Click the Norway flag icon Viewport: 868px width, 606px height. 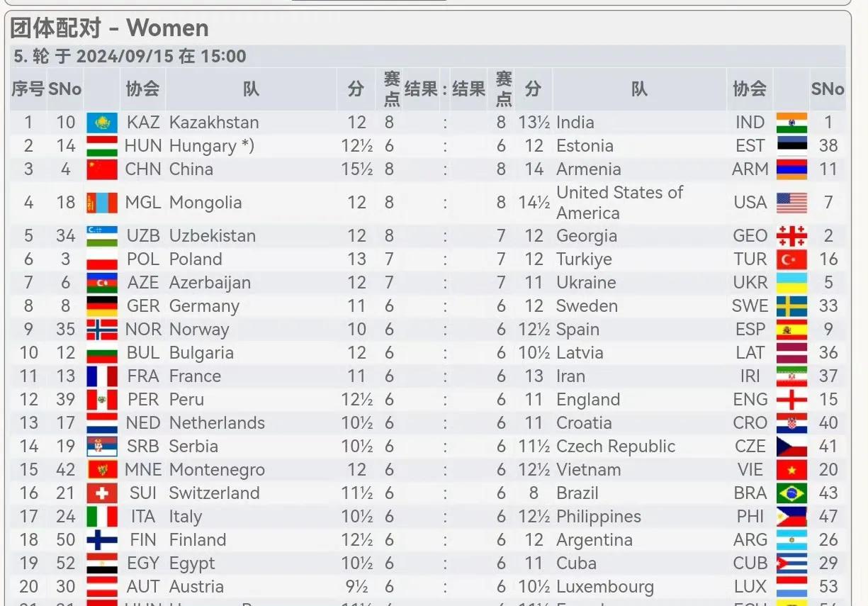pos(102,330)
